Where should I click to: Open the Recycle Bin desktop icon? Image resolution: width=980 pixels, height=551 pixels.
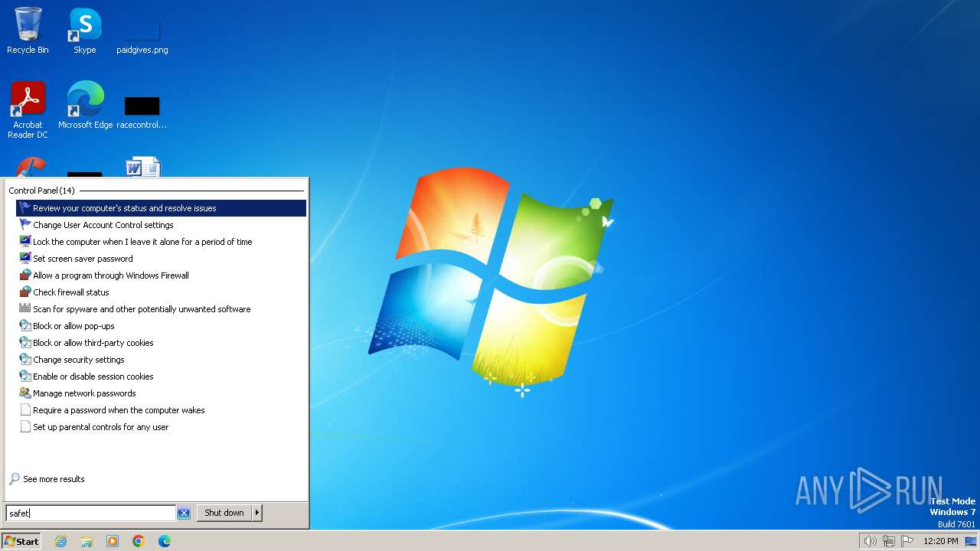(x=28, y=31)
